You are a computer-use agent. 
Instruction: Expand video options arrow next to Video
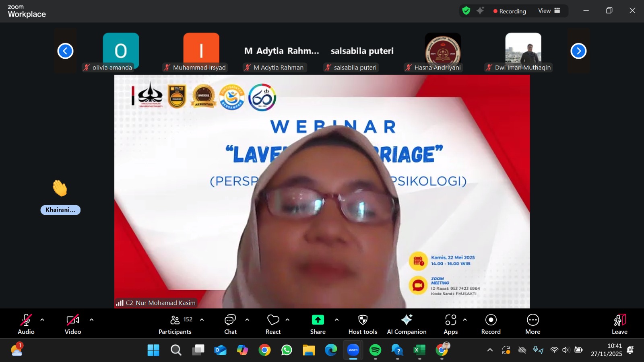point(91,320)
